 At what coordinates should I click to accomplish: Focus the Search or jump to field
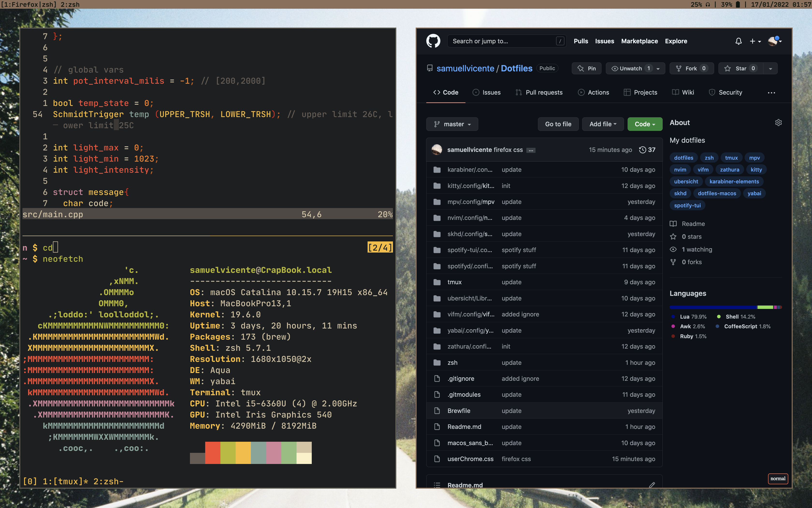[507, 41]
